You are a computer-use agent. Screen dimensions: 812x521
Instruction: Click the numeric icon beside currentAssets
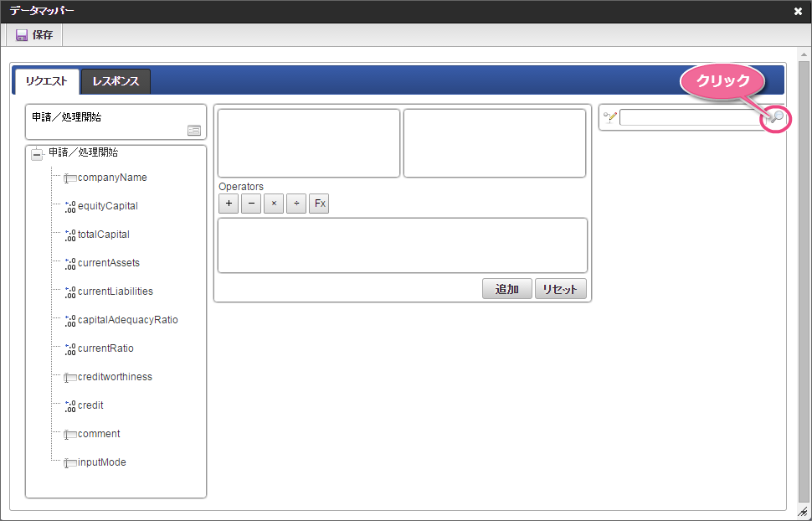70,264
